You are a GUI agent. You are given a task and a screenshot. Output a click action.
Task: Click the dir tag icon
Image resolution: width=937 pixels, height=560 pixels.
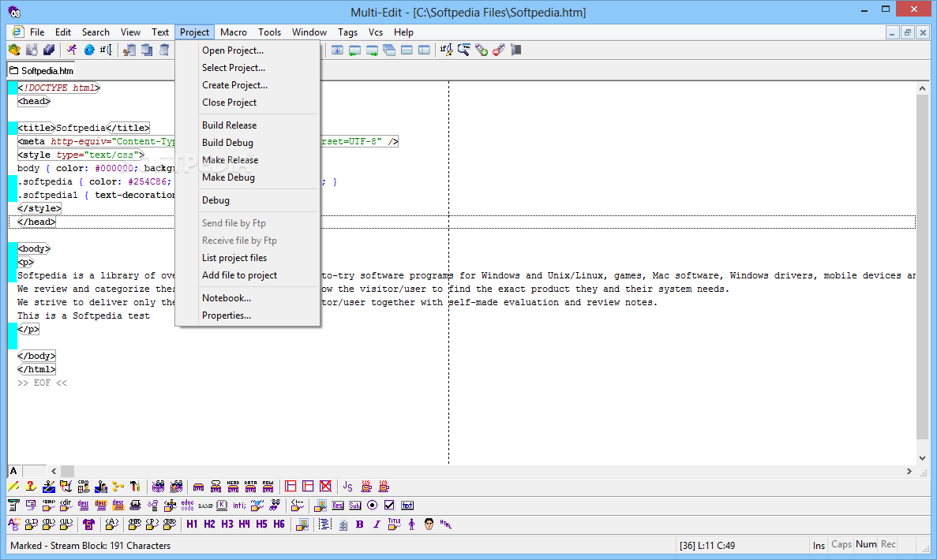click(66, 506)
